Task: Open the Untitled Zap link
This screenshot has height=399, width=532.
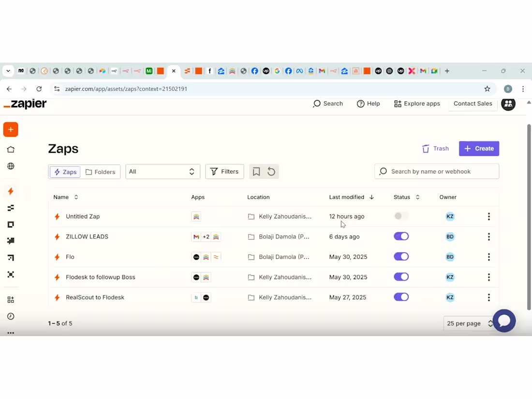Action: [83, 217]
